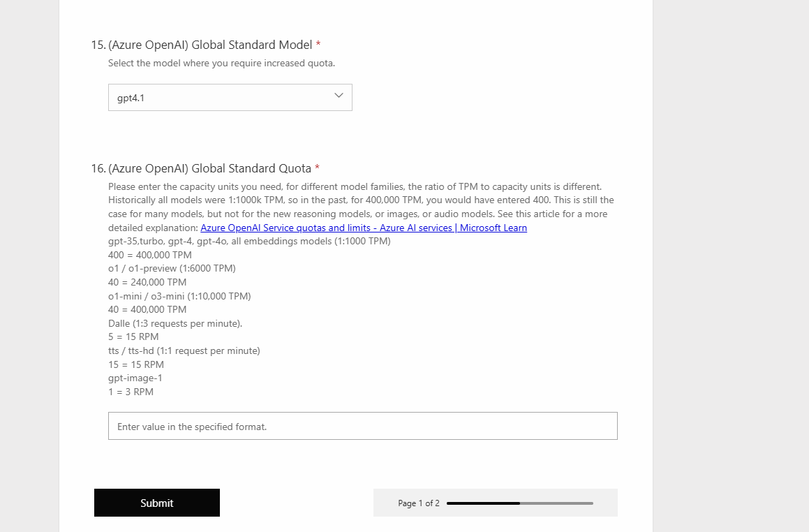Click the 'o1 / o1-preview (1:6000 TPM)' line

[x=172, y=268]
